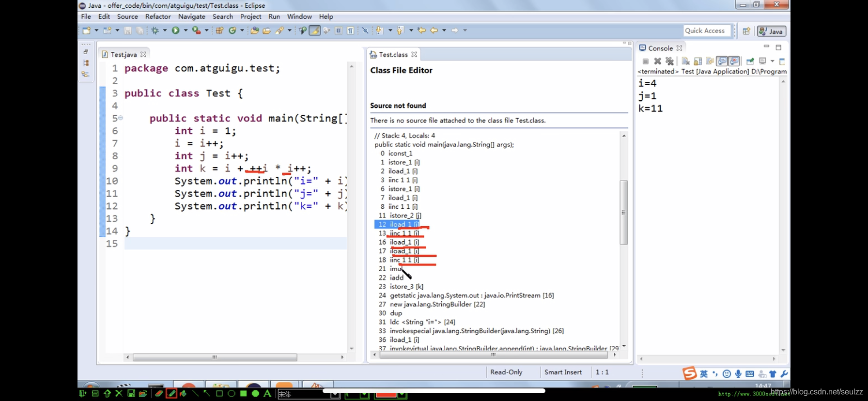Open the New wizard dropdown arrow
This screenshot has height=401, width=868.
coord(96,31)
